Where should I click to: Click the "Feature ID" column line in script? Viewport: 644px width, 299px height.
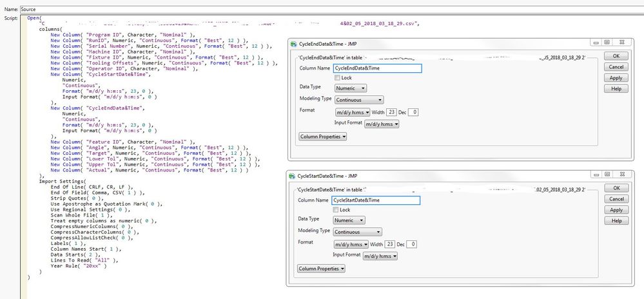pyautogui.click(x=123, y=142)
